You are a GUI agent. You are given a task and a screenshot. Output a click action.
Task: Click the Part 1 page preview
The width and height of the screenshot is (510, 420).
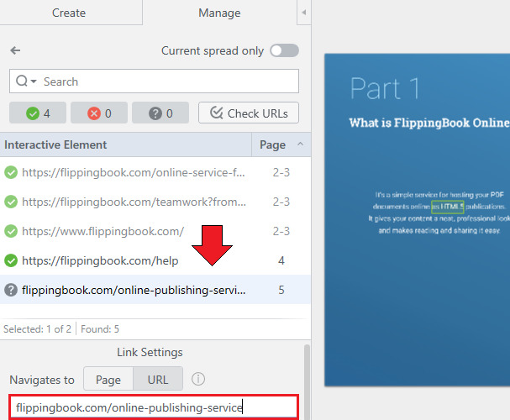tap(418, 220)
